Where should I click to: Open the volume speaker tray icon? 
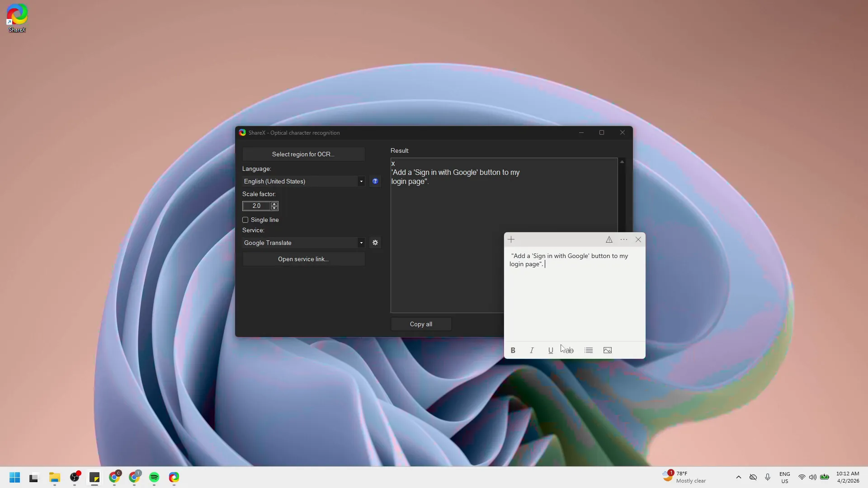pos(813,477)
